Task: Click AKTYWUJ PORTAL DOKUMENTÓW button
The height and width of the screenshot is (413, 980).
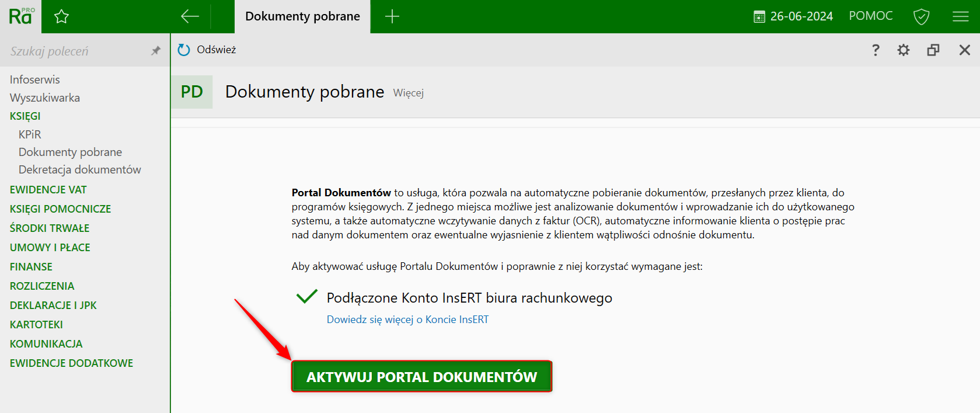Action: coord(421,377)
